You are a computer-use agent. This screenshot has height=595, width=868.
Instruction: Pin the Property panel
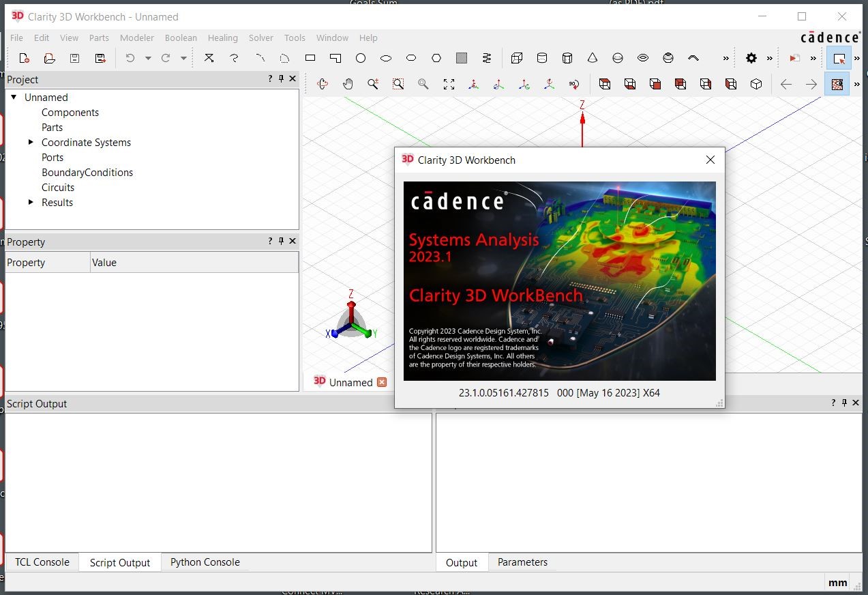coord(281,242)
